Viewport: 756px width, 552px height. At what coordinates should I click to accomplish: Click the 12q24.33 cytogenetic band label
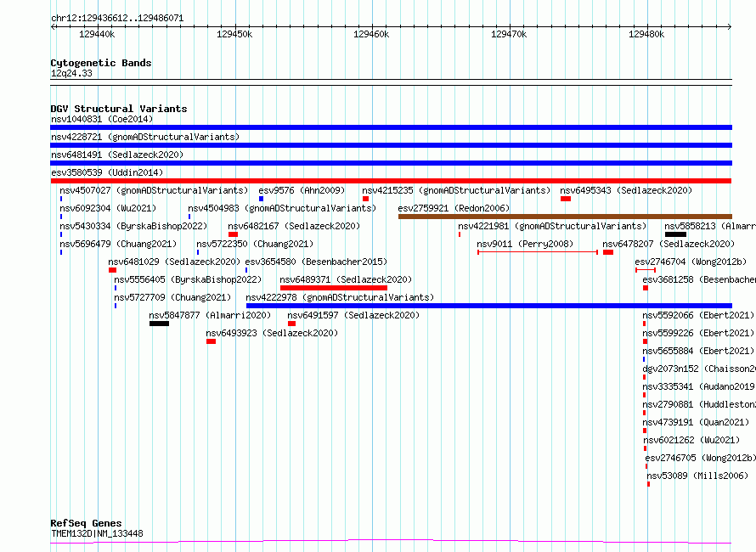[x=71, y=73]
